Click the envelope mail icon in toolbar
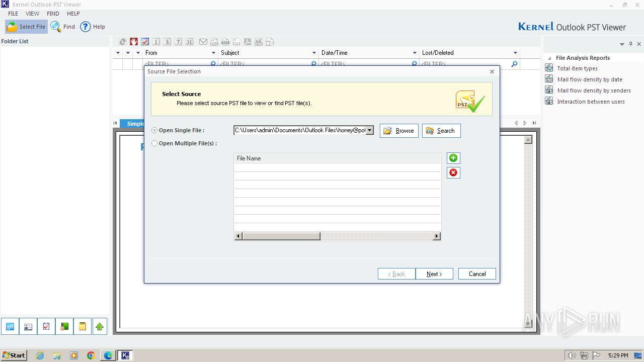This screenshot has height=362, width=644. pos(203,42)
